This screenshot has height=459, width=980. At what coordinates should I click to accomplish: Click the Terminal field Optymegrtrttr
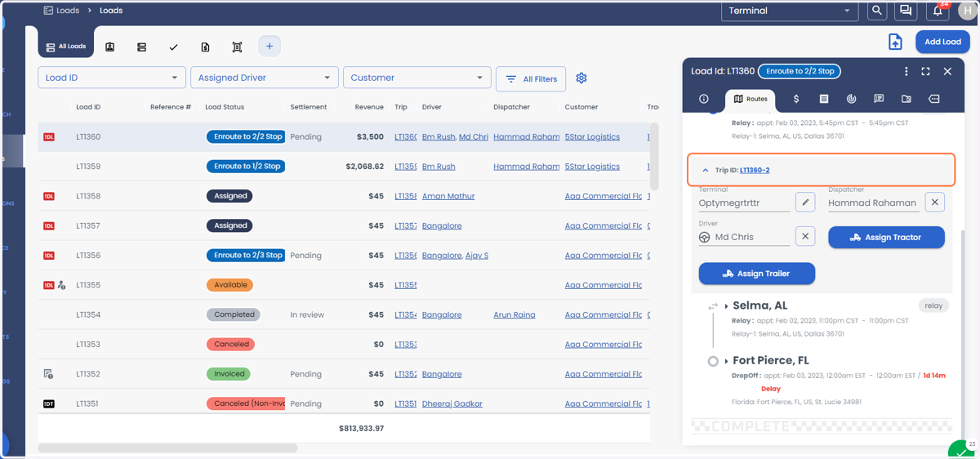click(744, 203)
